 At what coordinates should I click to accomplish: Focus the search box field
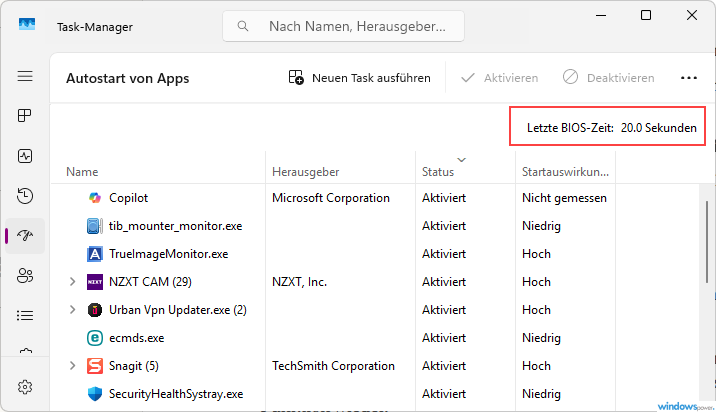(x=343, y=26)
